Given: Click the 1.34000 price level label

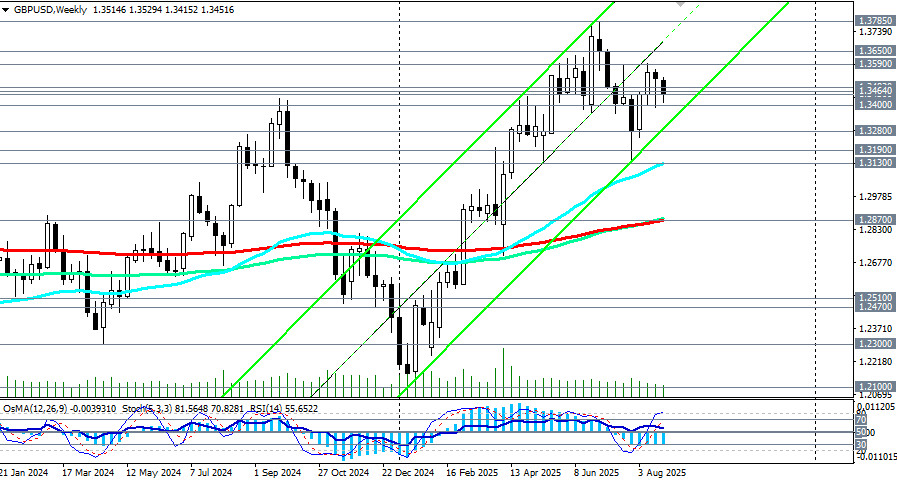Looking at the screenshot, I should tap(875, 105).
